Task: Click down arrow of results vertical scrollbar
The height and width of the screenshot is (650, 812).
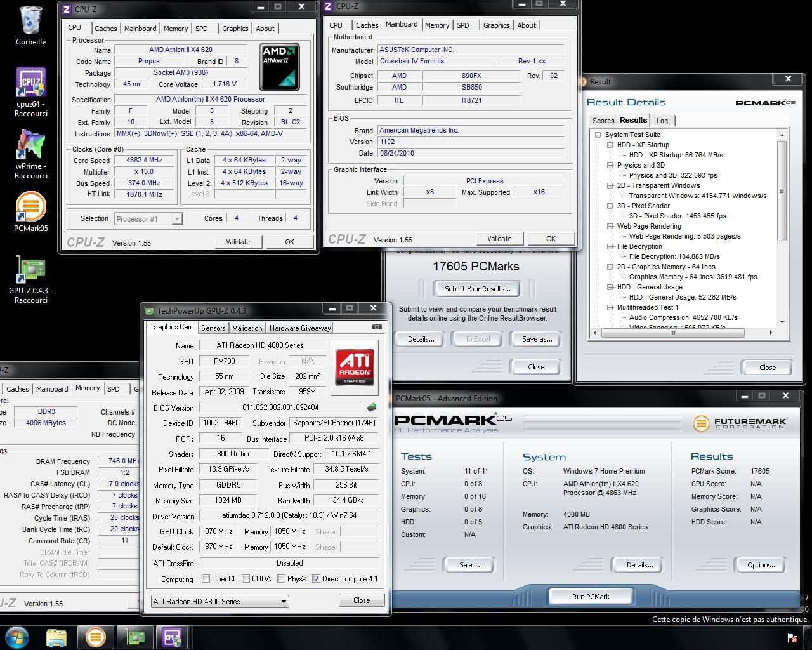Action: tap(782, 322)
